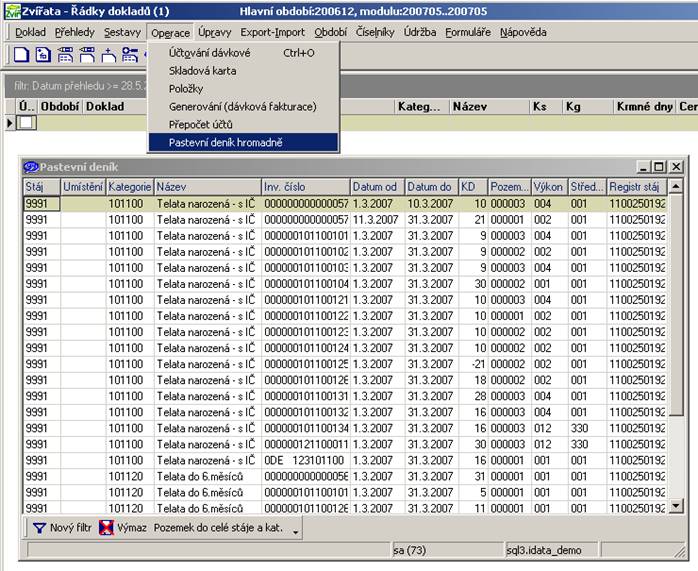Click the Datum do column header
698x571 pixels.
point(431,187)
